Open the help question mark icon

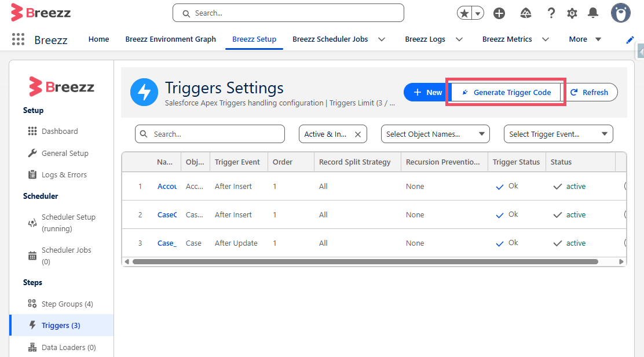tap(551, 13)
